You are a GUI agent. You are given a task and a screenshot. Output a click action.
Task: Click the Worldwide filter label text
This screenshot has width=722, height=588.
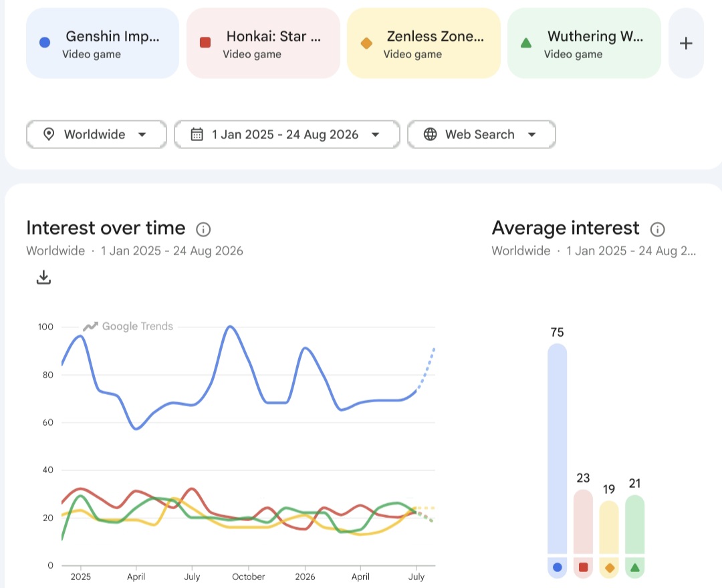(94, 134)
